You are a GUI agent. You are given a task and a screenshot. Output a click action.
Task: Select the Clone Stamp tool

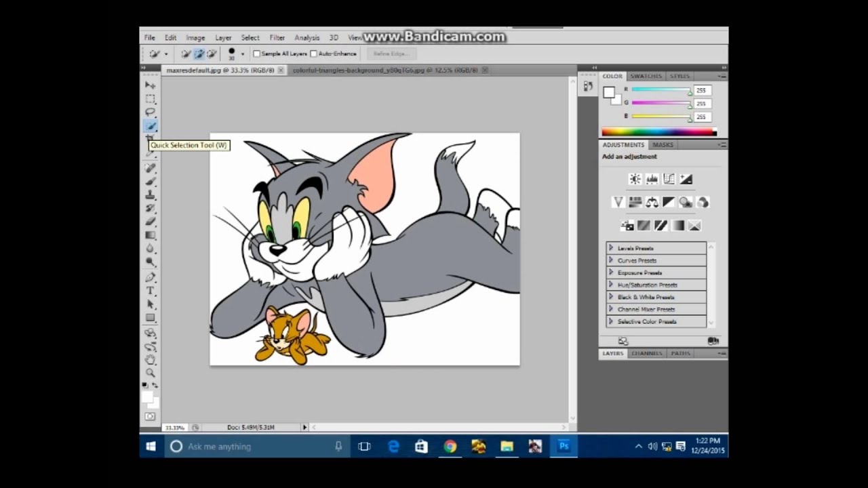(x=150, y=195)
